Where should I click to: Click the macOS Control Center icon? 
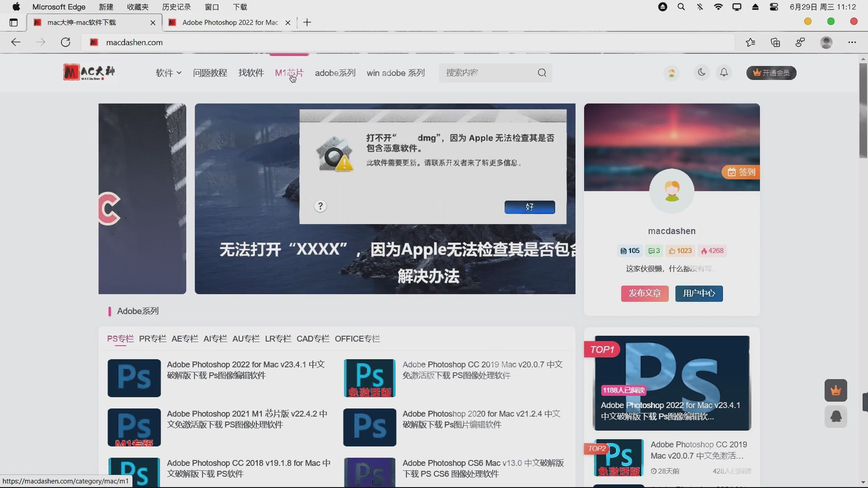[x=774, y=7]
